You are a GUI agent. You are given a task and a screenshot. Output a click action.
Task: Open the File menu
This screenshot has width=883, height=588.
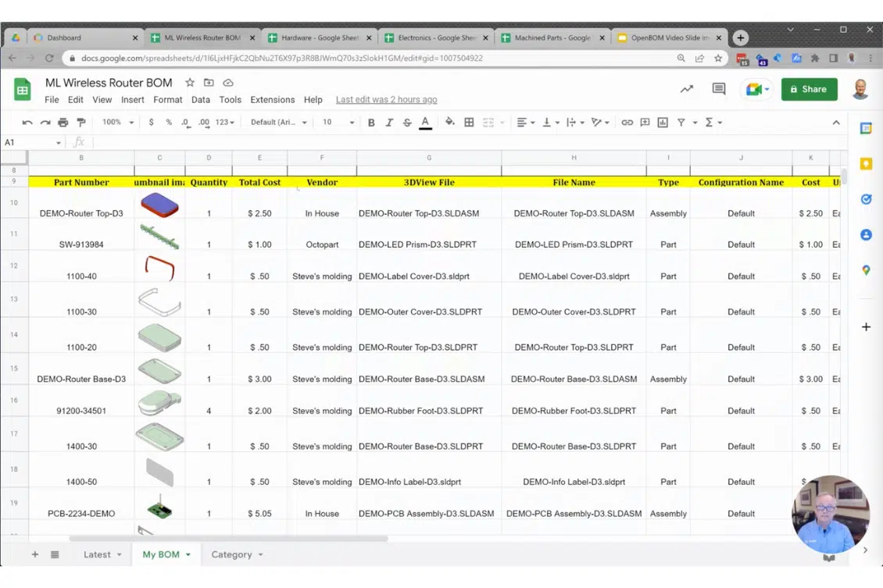click(52, 100)
